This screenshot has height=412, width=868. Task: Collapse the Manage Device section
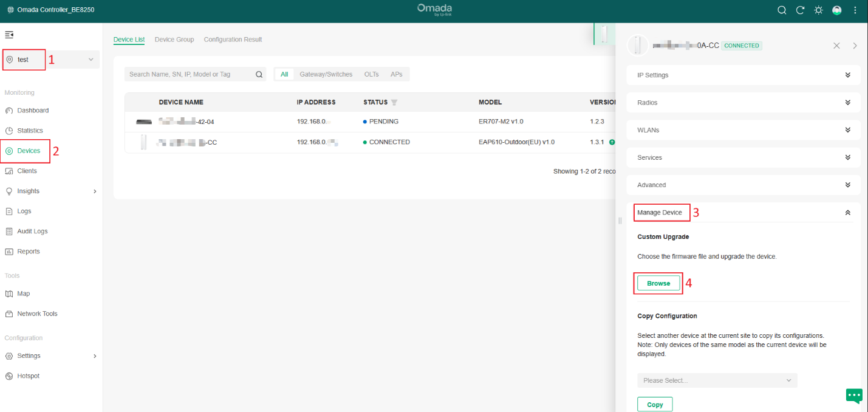[847, 213]
